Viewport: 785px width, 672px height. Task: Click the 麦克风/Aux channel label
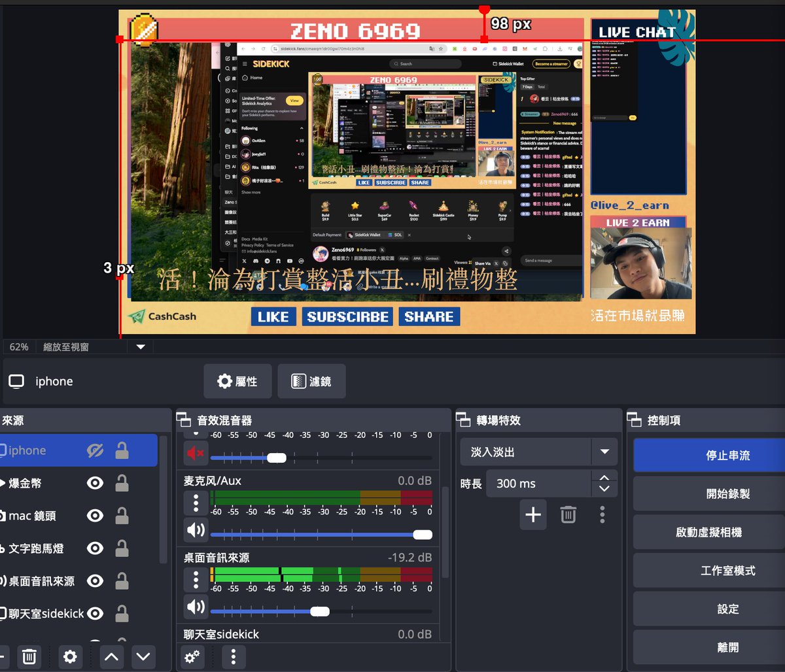point(213,480)
